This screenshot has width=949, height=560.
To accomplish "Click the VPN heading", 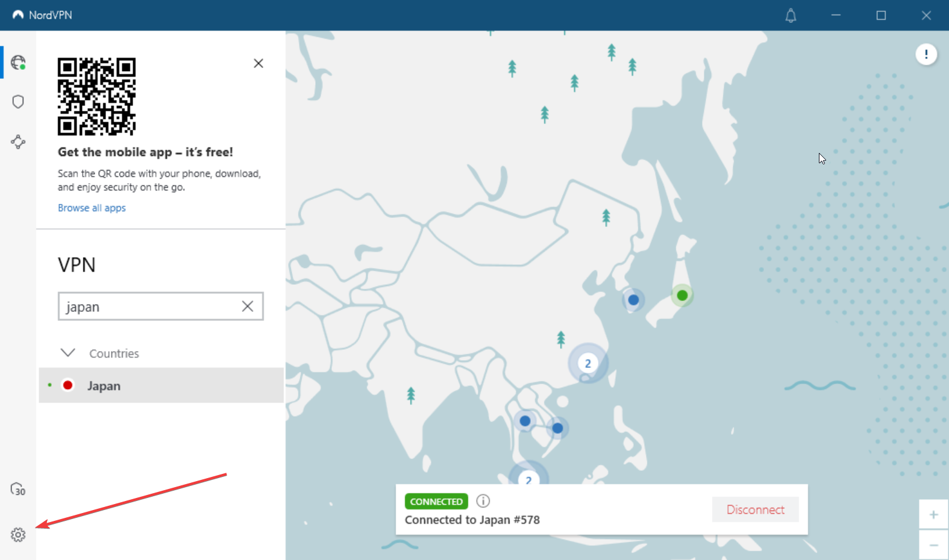I will pyautogui.click(x=77, y=265).
